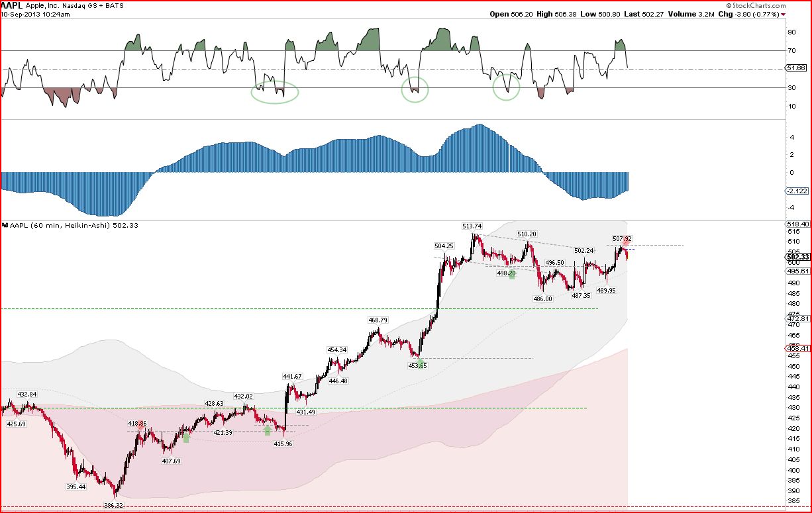Click the 504.25 price label
The image size is (812, 513).
pyautogui.click(x=444, y=246)
